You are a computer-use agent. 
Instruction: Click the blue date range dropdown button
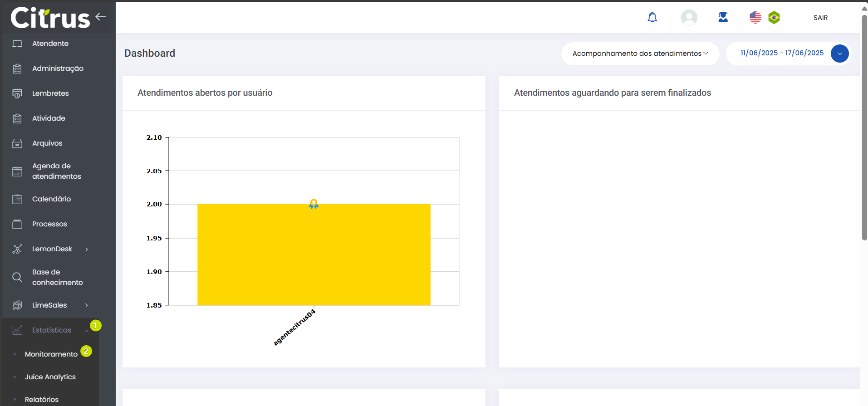tap(839, 54)
